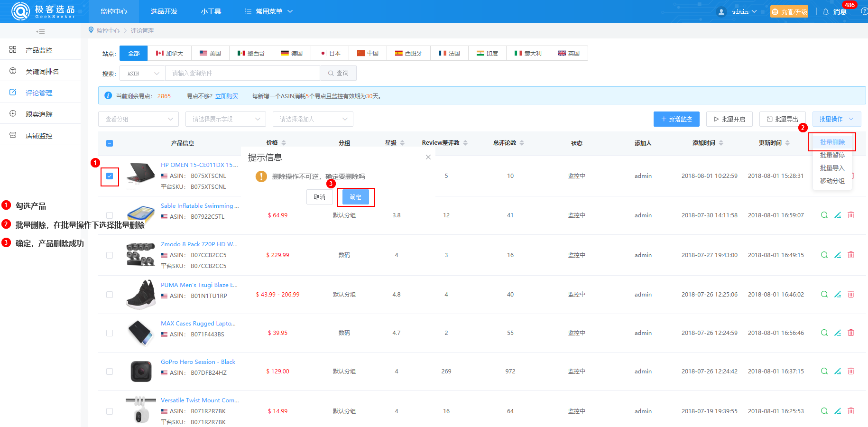
Task: Cancel deletion with 取消 button
Action: coord(320,197)
